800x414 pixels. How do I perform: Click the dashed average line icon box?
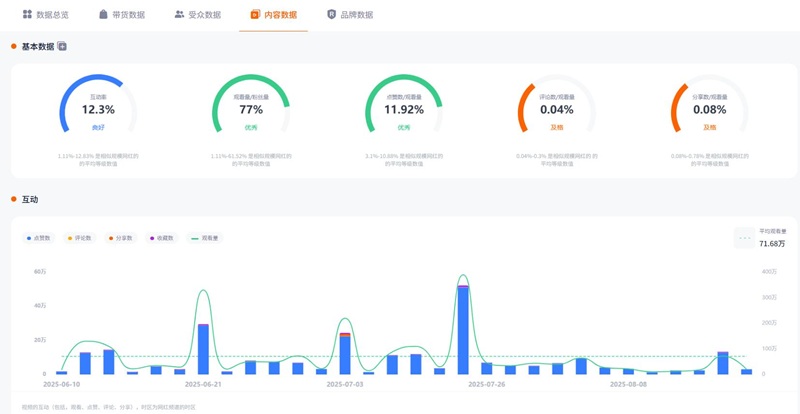click(744, 237)
